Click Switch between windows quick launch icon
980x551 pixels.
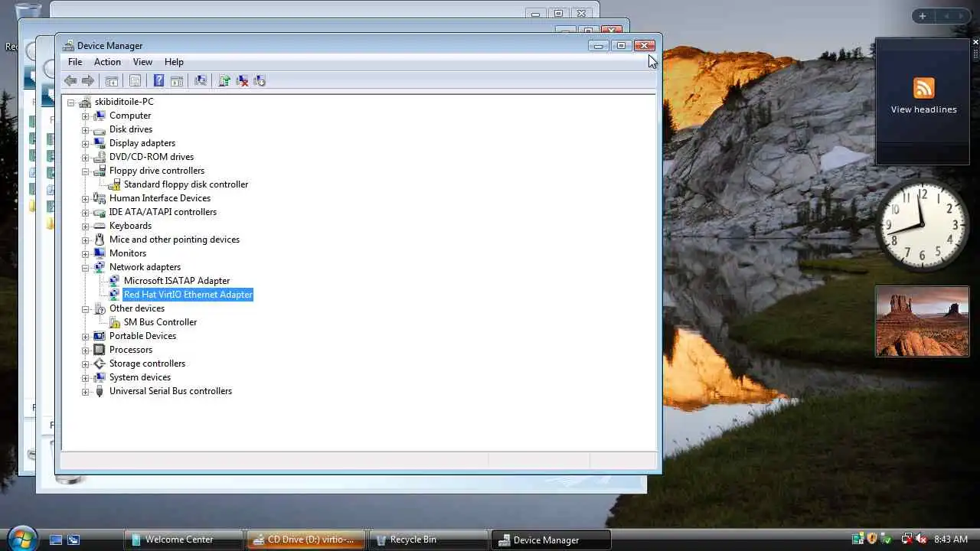(x=73, y=540)
